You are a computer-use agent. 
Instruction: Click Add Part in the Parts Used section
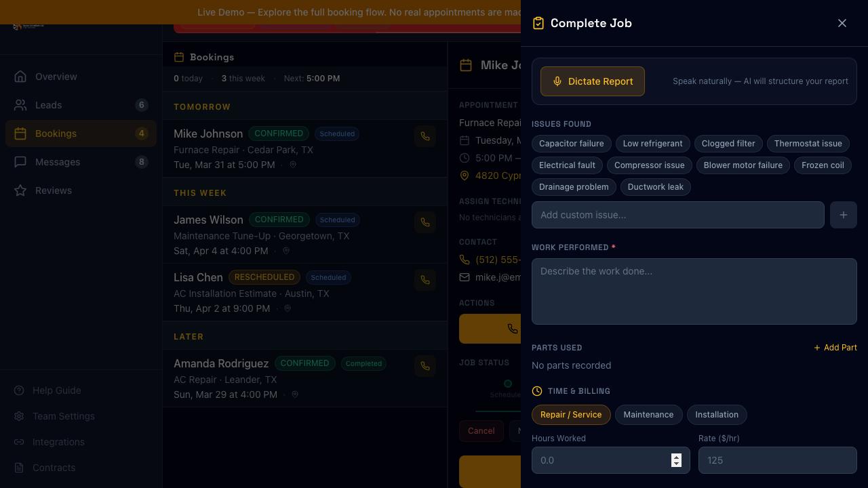point(835,348)
